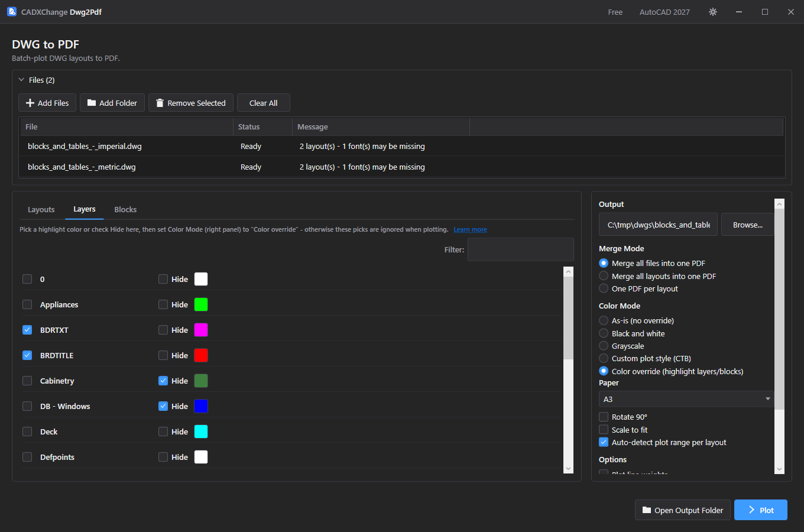Disable Hide for DB - Windows layer

(163, 406)
